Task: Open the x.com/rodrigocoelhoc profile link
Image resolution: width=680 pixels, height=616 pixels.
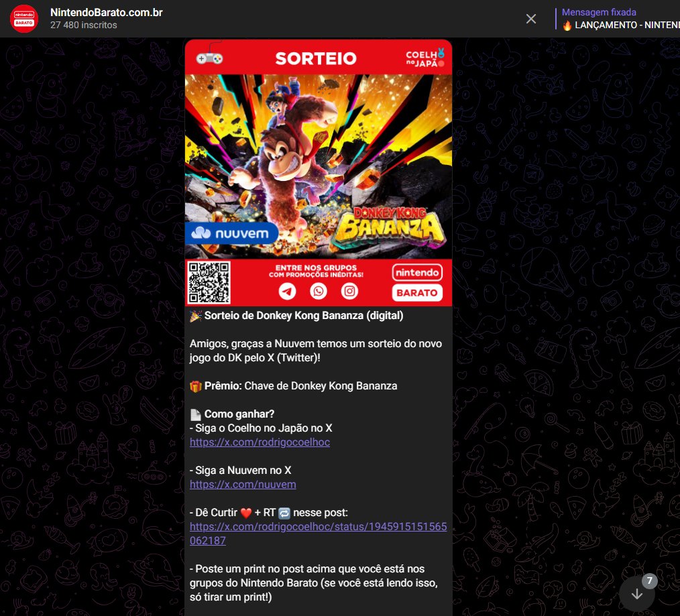Action: pos(260,442)
